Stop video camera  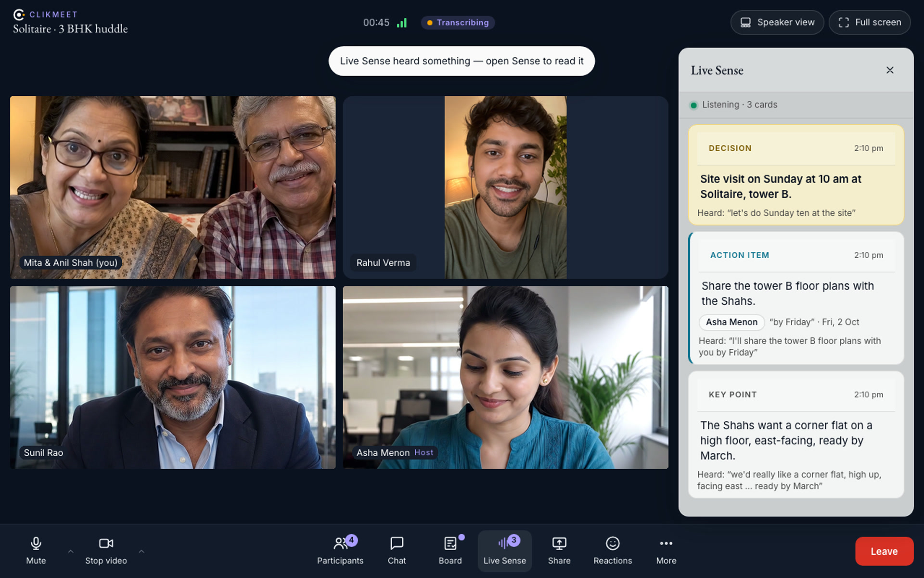click(106, 551)
